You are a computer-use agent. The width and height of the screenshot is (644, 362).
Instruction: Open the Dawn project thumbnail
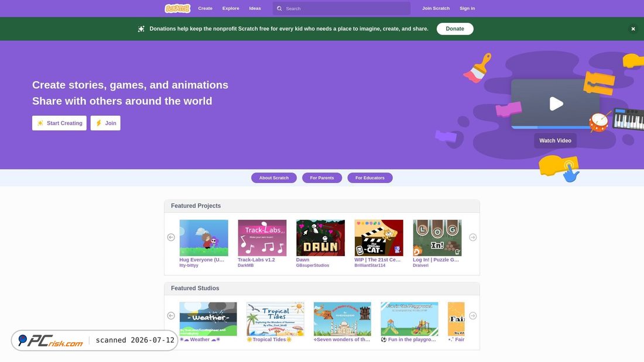click(x=320, y=237)
